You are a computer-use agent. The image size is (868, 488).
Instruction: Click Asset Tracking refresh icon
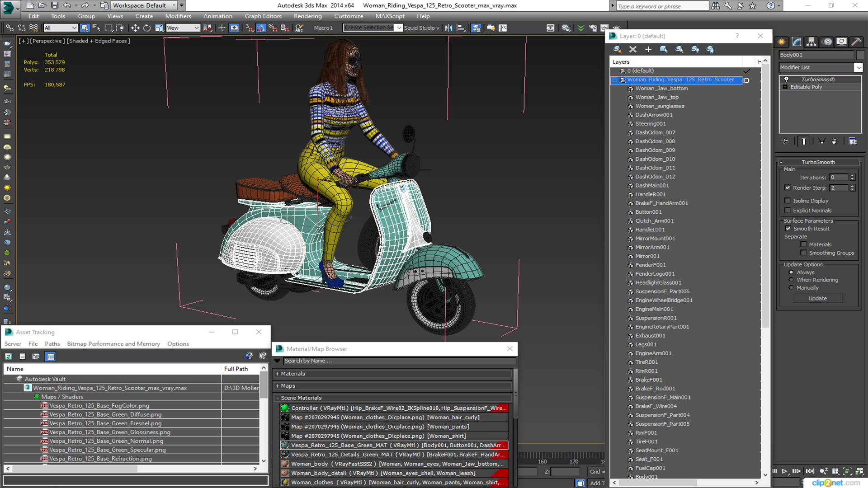[x=8, y=357]
